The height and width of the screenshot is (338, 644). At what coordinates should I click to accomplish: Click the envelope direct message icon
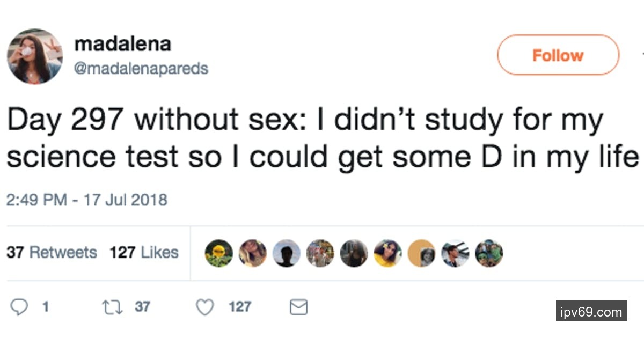coord(298,307)
